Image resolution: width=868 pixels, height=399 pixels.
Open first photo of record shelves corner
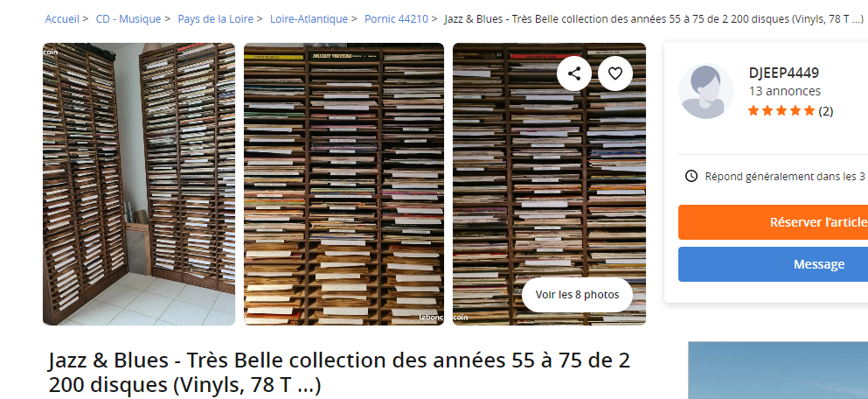coord(139,184)
